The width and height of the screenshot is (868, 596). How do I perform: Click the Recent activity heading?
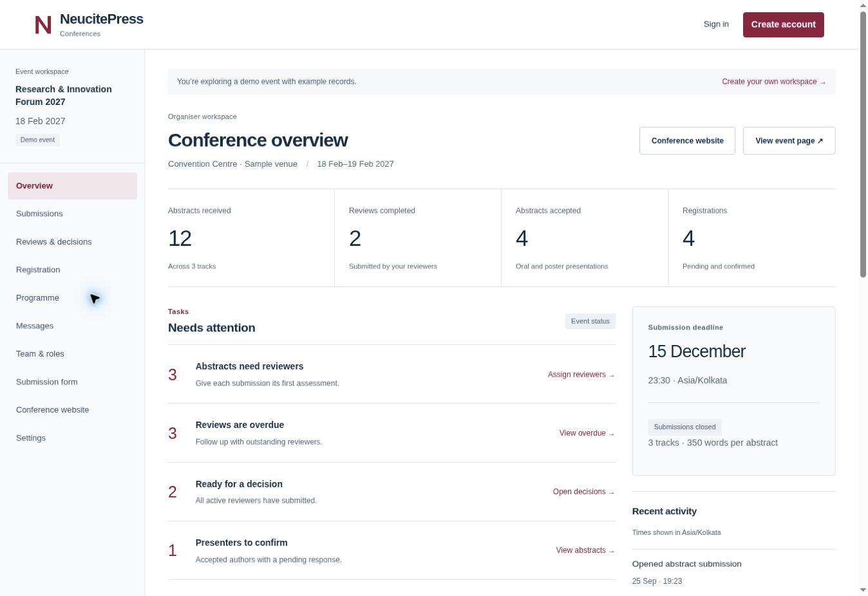click(x=664, y=511)
